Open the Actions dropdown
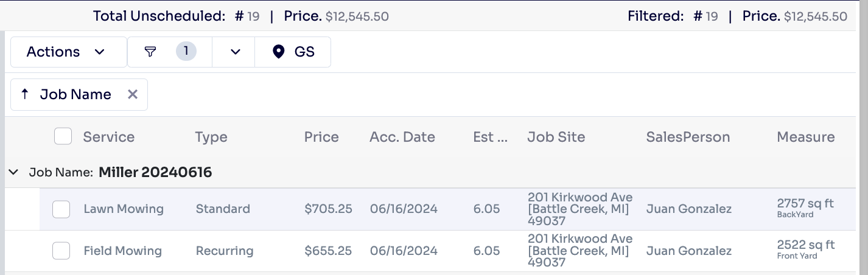 pyautogui.click(x=66, y=52)
